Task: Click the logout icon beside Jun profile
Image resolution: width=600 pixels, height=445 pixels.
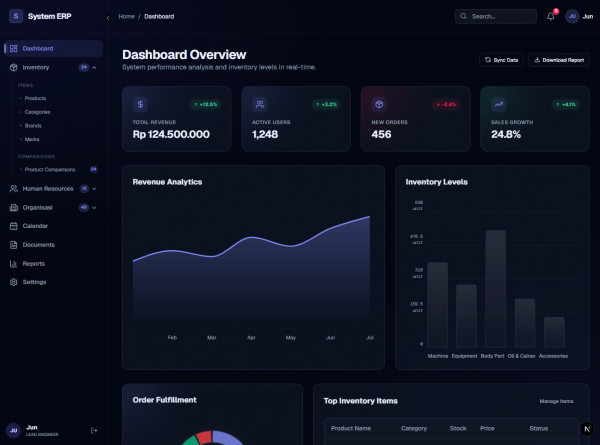Action: point(94,430)
